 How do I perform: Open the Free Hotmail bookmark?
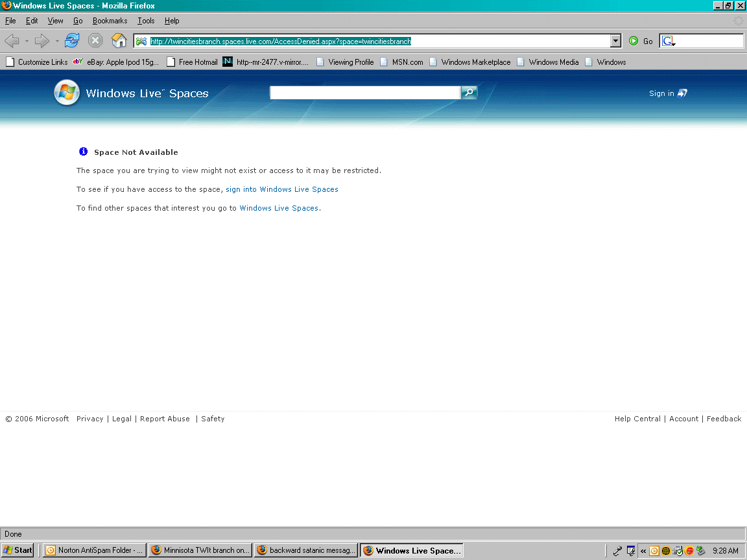tap(193, 62)
